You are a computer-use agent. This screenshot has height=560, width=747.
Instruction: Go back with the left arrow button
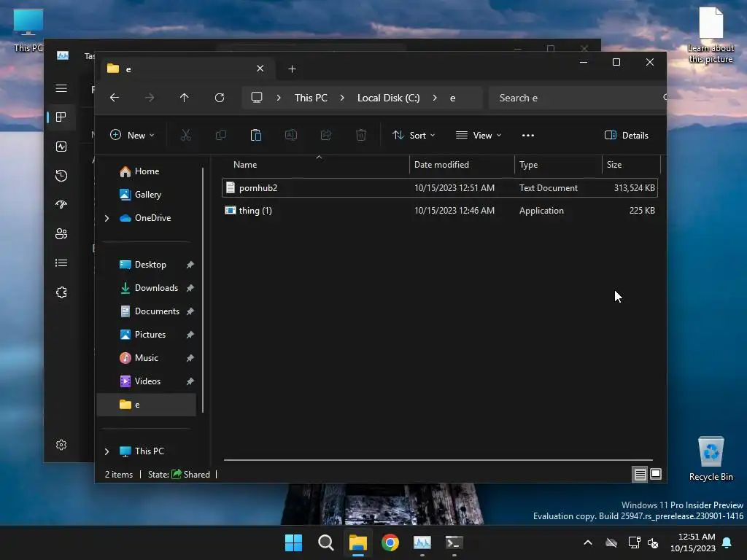[x=115, y=98]
